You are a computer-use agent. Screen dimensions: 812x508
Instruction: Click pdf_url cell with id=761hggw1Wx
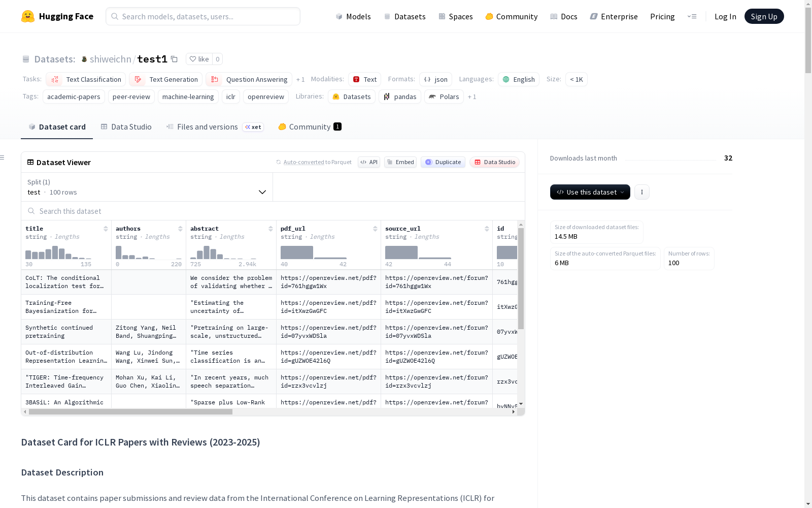328,282
